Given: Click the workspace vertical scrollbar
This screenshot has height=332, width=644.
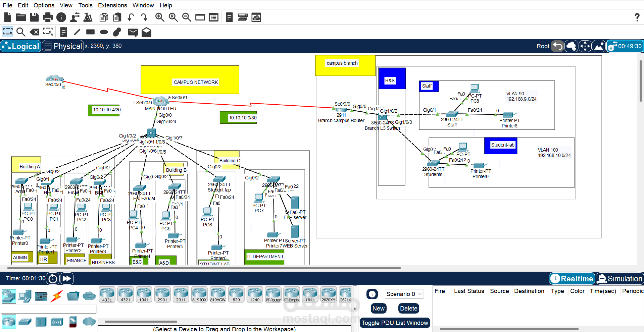Looking at the screenshot, I should coord(641,80).
